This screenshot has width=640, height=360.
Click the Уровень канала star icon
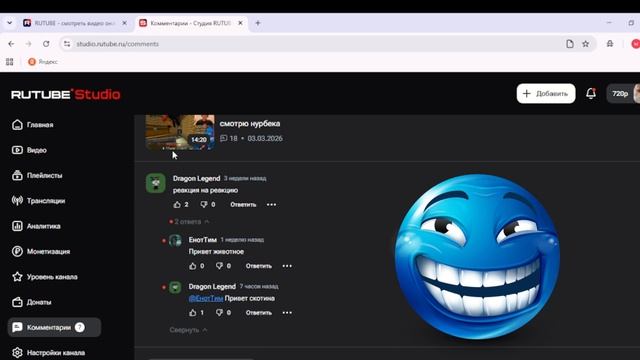point(17,276)
